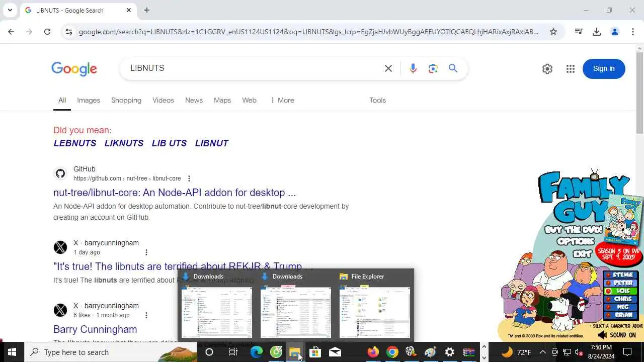Open Windows Settings gear on the taskbar
This screenshot has height=362, width=644.
tap(450, 352)
